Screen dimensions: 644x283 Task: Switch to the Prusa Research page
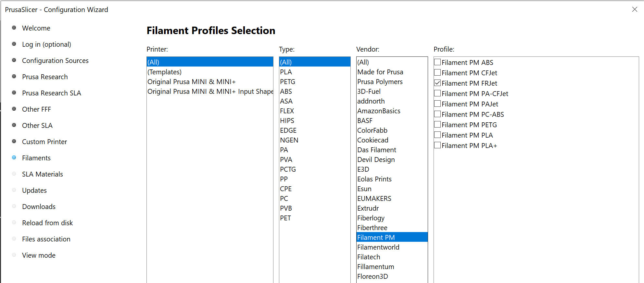point(45,77)
